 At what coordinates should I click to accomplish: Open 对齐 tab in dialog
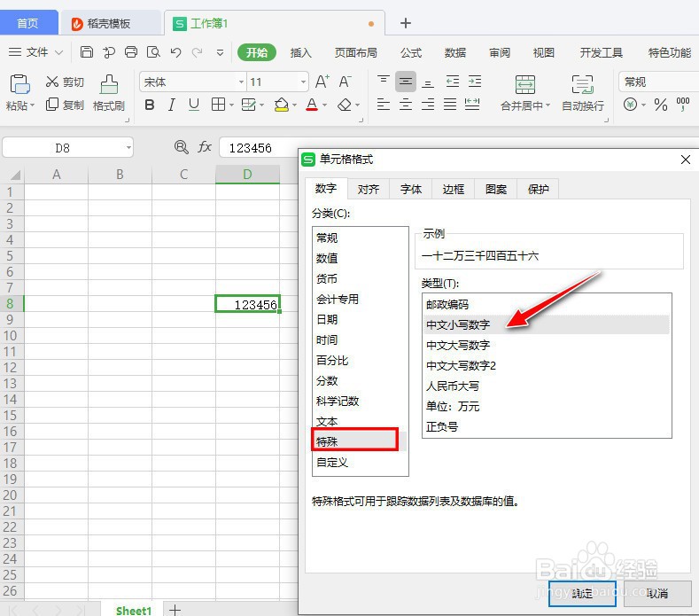pyautogui.click(x=369, y=189)
